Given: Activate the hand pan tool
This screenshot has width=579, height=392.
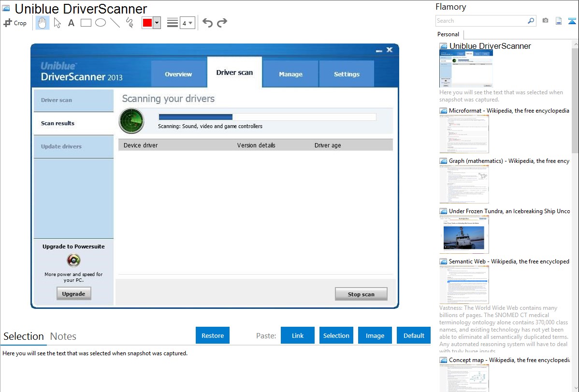Looking at the screenshot, I should pos(43,23).
